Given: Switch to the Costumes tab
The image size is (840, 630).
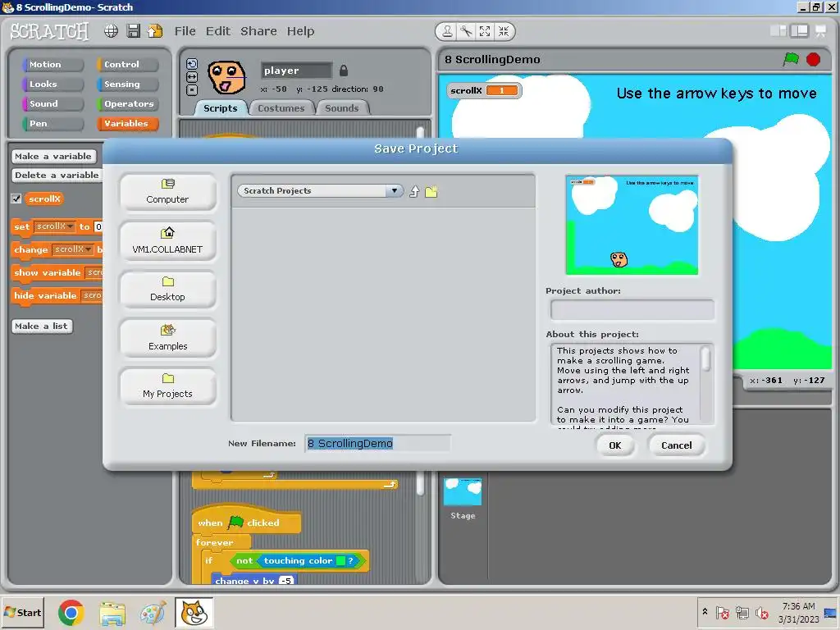Looking at the screenshot, I should tap(281, 108).
